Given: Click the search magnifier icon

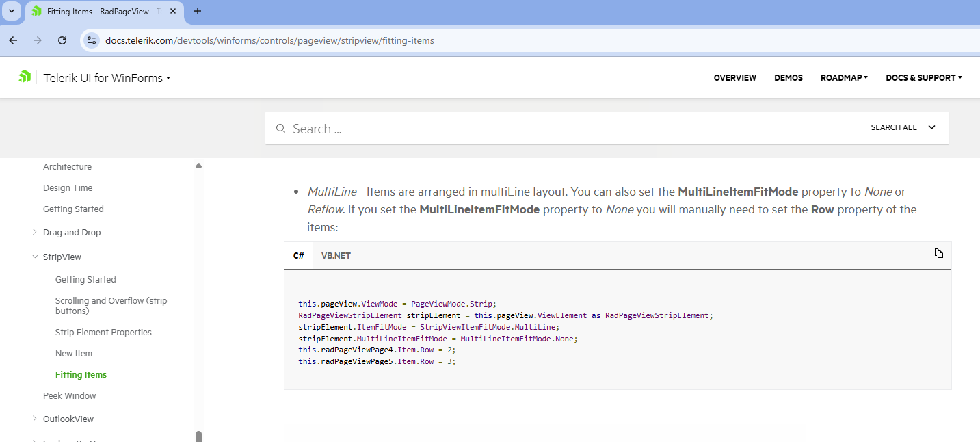Looking at the screenshot, I should 280,129.
